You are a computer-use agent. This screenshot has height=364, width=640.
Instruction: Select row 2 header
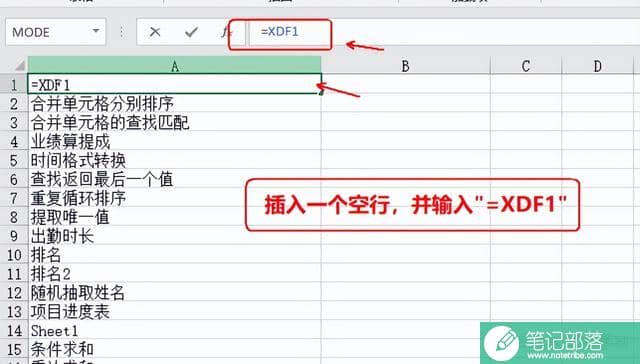pyautogui.click(x=14, y=104)
